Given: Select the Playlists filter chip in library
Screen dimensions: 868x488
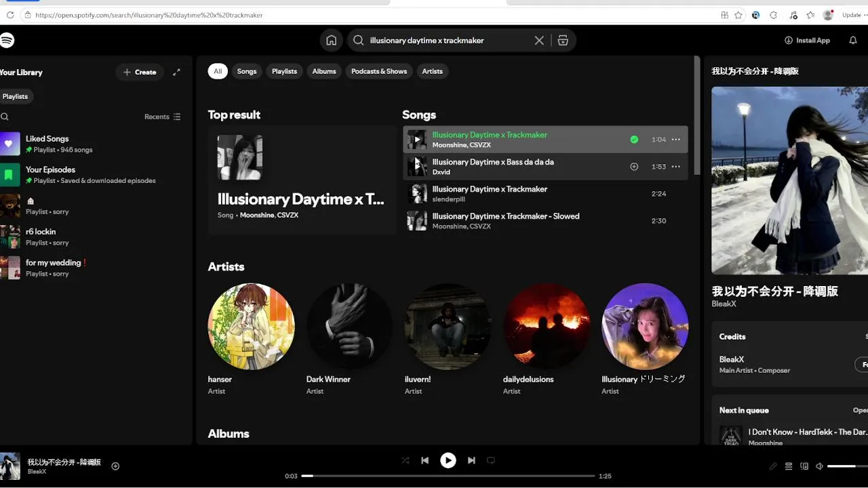Looking at the screenshot, I should [x=15, y=96].
